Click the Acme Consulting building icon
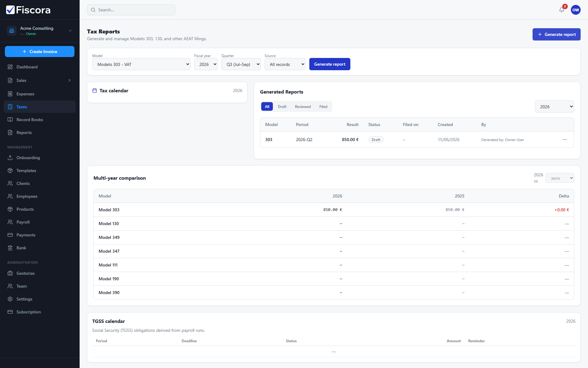The height and width of the screenshot is (368, 588). click(12, 31)
